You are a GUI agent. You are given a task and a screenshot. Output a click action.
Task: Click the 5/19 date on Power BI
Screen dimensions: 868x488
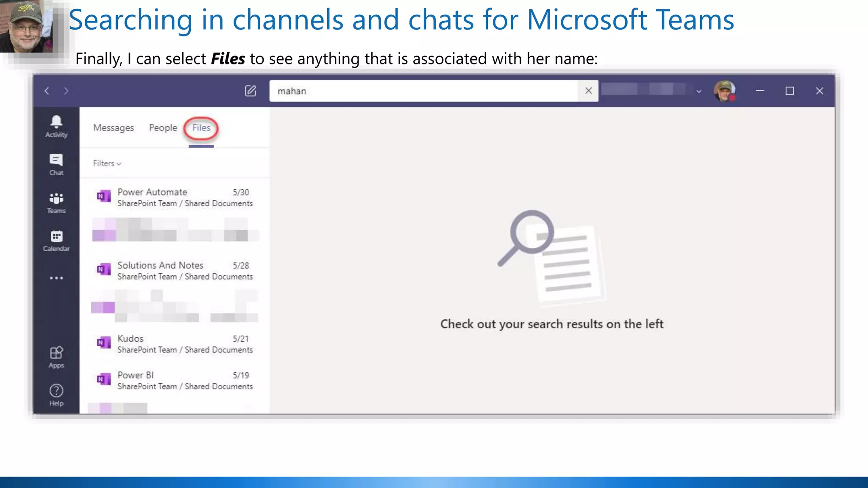coord(241,375)
